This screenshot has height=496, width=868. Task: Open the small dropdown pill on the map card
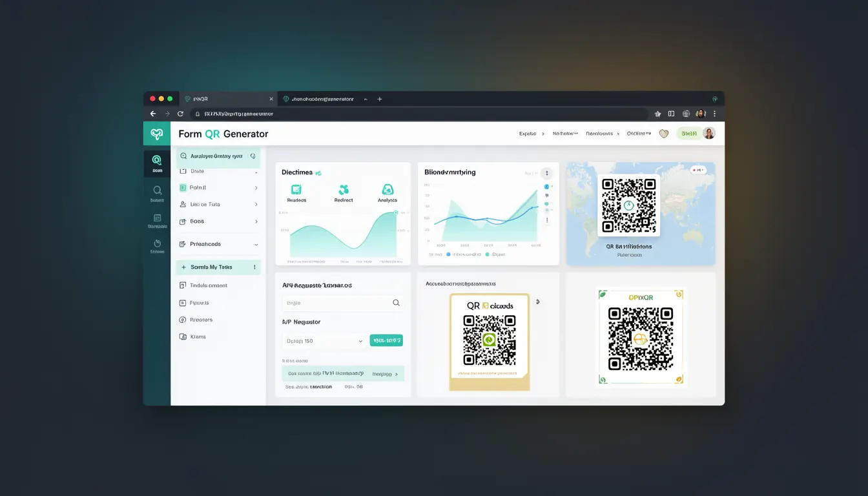698,170
